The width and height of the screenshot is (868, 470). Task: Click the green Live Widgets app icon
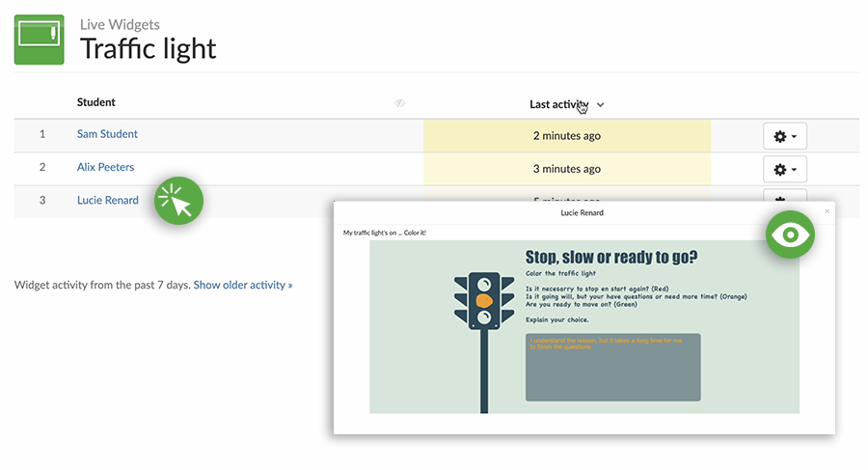pyautogui.click(x=39, y=40)
